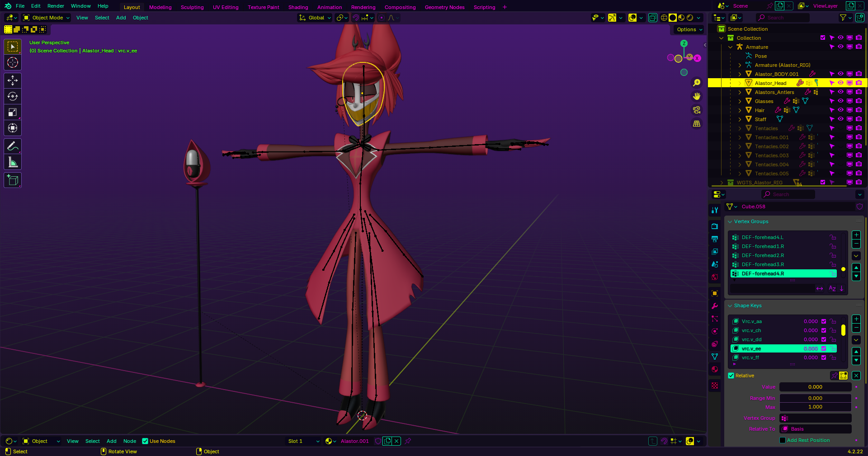
Task: Open the Slot 1 material dropdown
Action: 303,441
